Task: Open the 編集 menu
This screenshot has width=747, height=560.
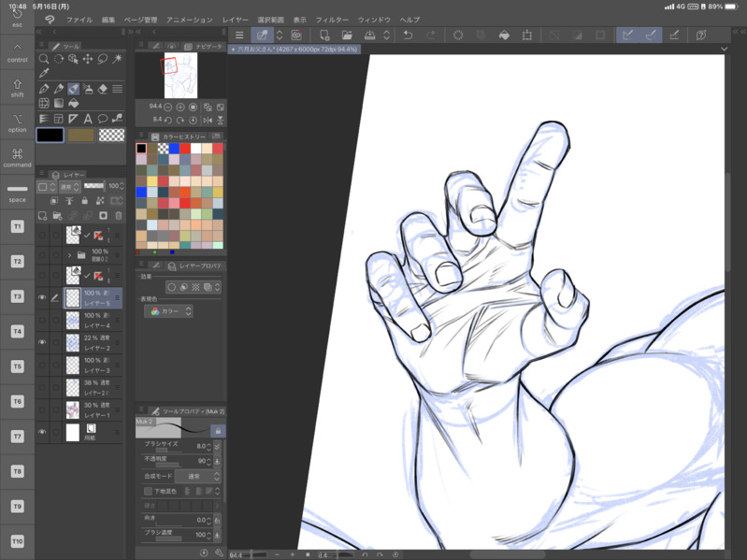Action: click(x=108, y=20)
